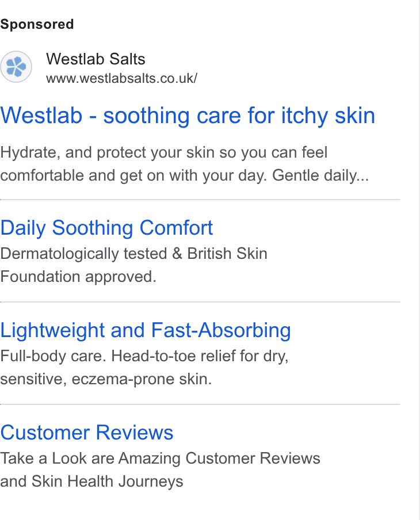
Task: Click the 'sensitive, eczema-prone skin.' line
Action: [106, 379]
